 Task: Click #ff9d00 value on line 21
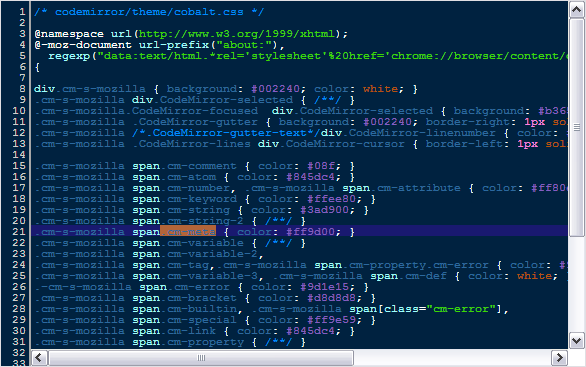point(310,232)
